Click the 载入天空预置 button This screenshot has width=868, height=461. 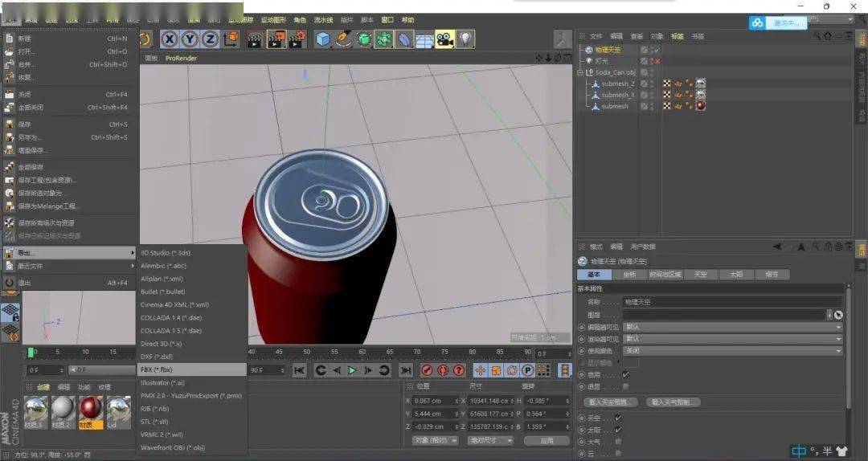612,402
